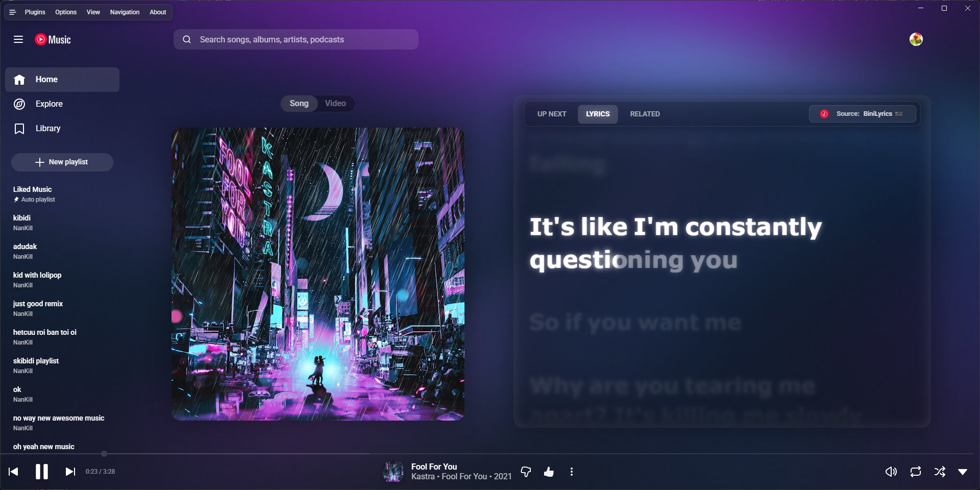Switch to Song mode
The width and height of the screenshot is (980, 490).
point(299,103)
